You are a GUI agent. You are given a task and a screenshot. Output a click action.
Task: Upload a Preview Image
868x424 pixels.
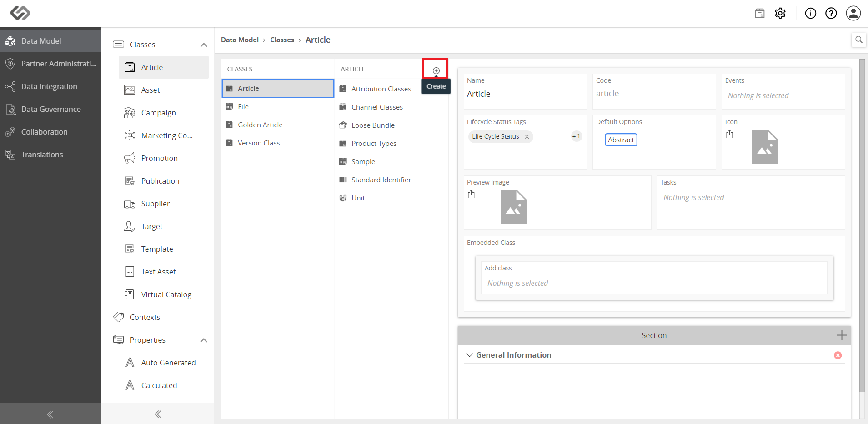471,195
